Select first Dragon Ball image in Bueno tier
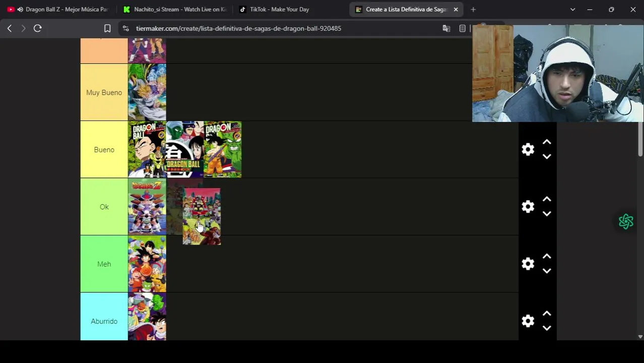The height and width of the screenshot is (363, 644). tap(147, 150)
